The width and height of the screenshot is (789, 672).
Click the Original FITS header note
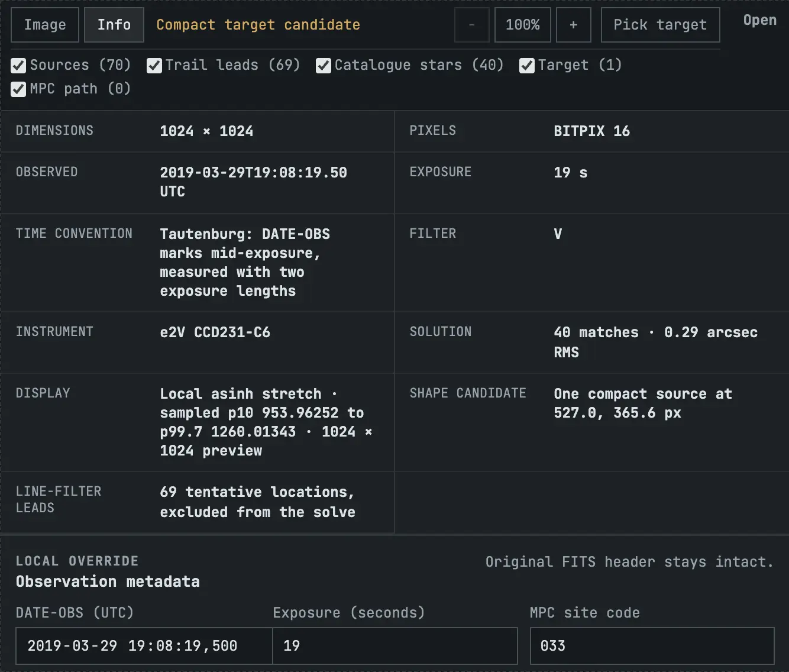[629, 562]
